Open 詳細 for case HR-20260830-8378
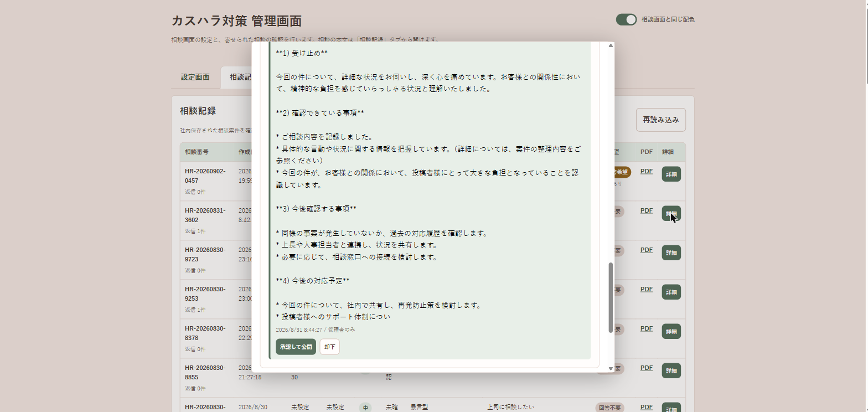This screenshot has width=868, height=412. tap(671, 331)
